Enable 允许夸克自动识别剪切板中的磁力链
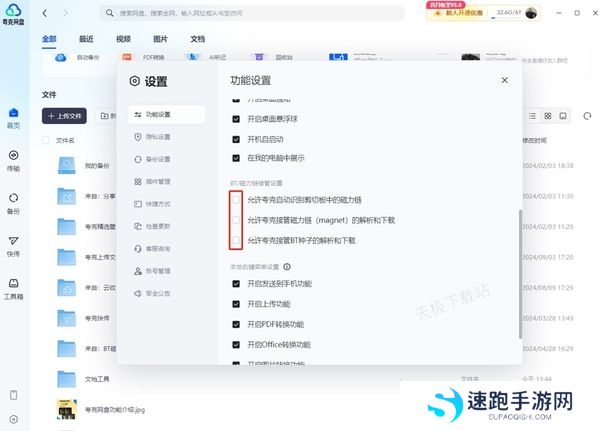This screenshot has height=431, width=600. point(236,199)
